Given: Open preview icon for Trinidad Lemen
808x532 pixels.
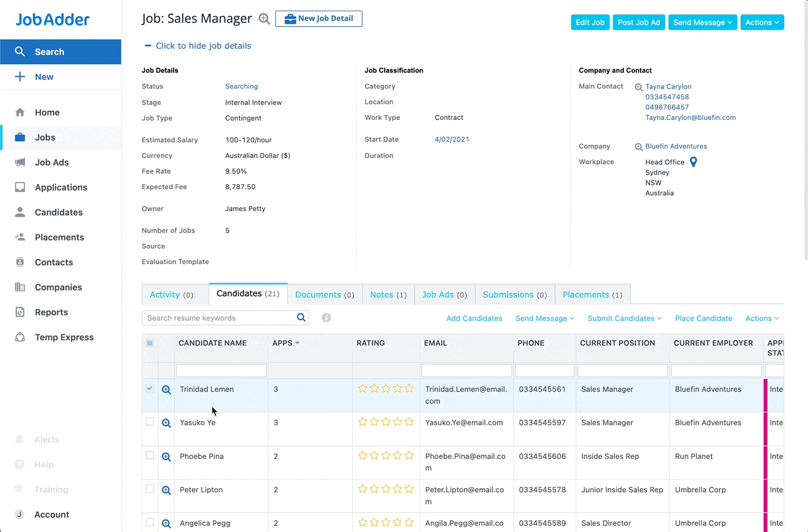Looking at the screenshot, I should click(166, 390).
